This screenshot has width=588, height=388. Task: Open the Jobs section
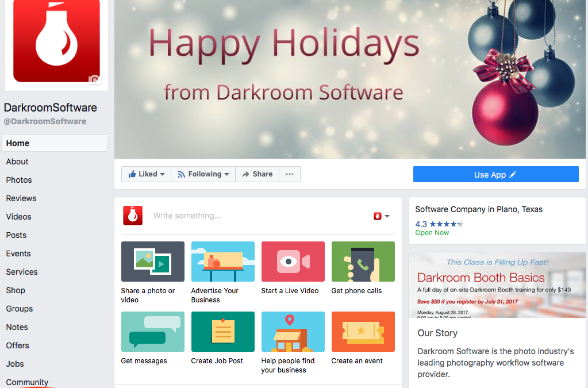point(15,364)
